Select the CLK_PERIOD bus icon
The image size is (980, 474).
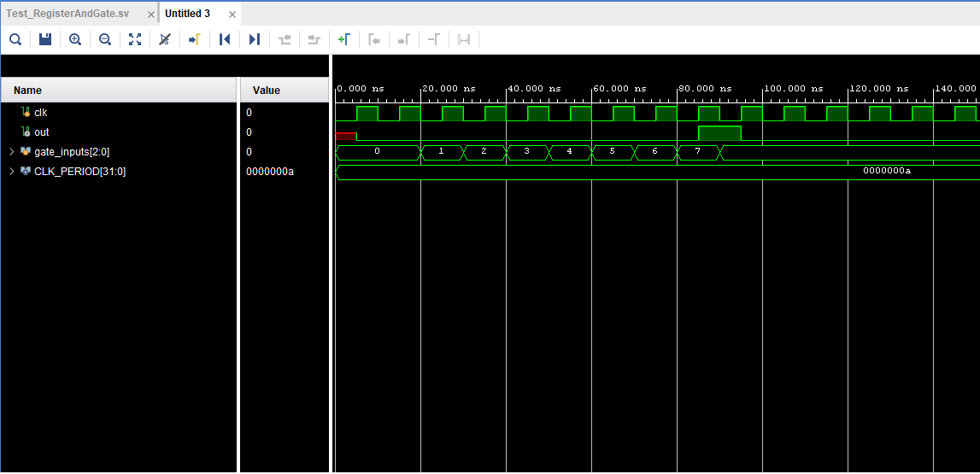pos(26,171)
